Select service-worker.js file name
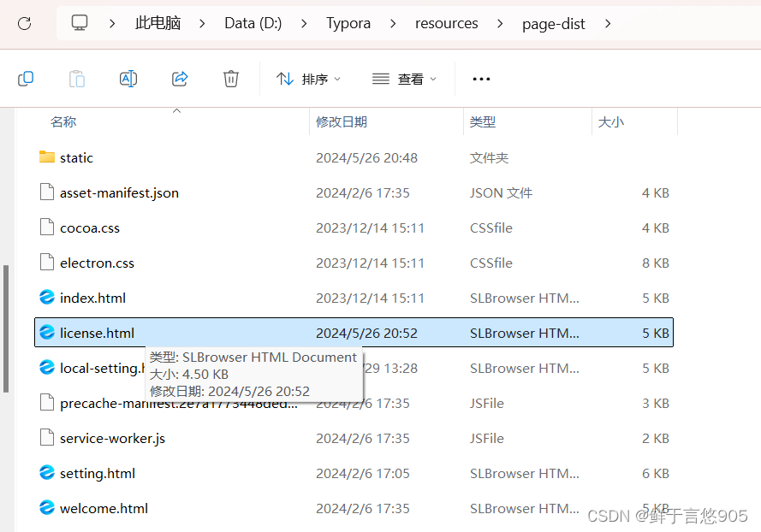 click(x=113, y=439)
